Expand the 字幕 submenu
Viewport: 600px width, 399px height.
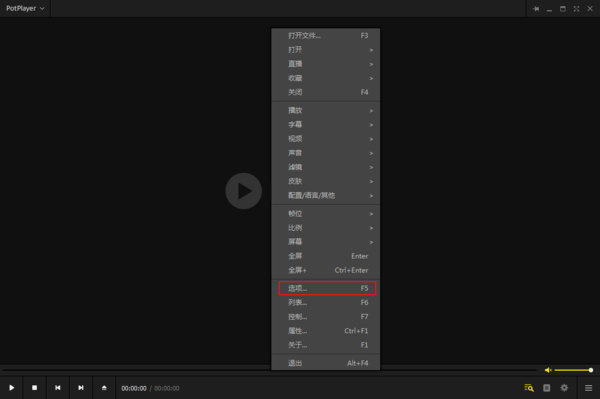pyautogui.click(x=326, y=125)
